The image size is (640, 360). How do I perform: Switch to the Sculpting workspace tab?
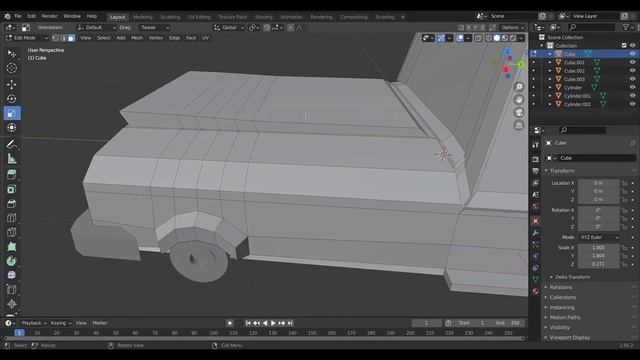coord(170,17)
